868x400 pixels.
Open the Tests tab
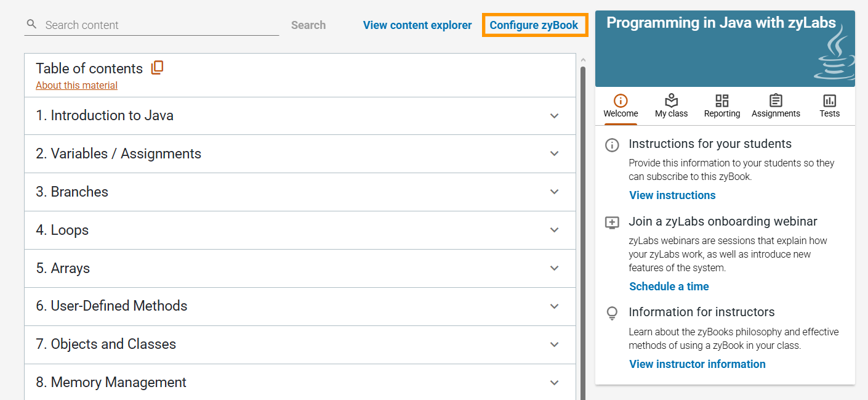[829, 106]
